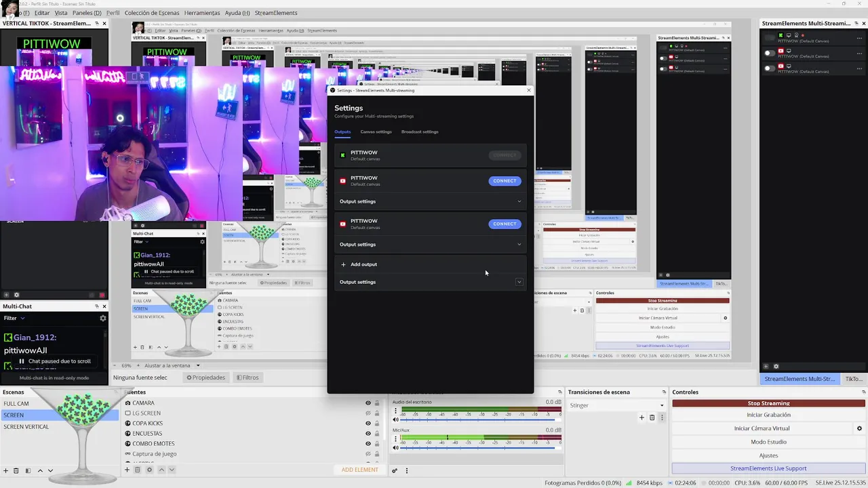This screenshot has height=488, width=868.
Task: Switch to the TikTo... dock tab at the bottom right
Action: tap(854, 379)
